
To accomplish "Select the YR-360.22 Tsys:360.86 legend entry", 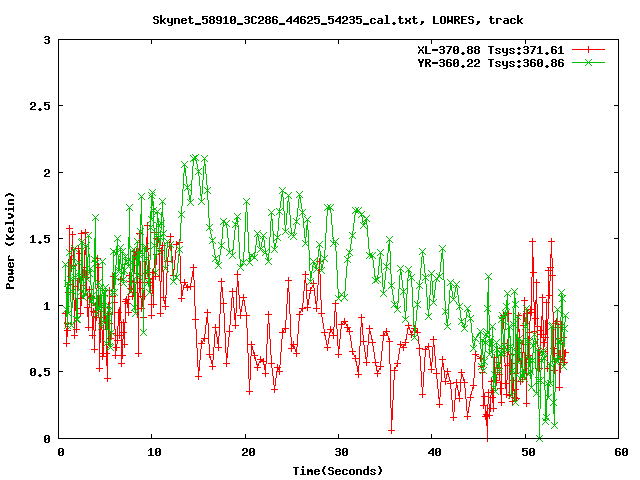I will tap(491, 63).
